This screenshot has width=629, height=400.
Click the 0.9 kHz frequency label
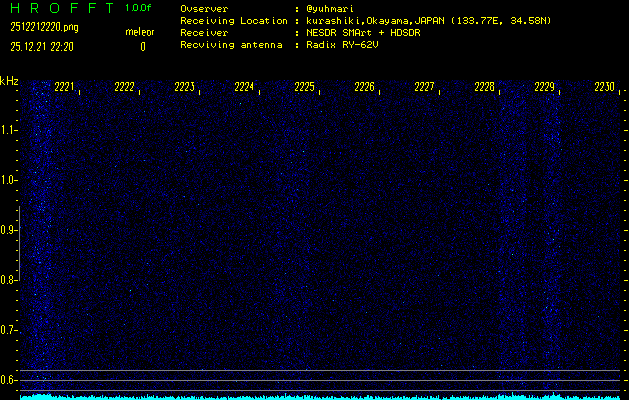pos(8,230)
